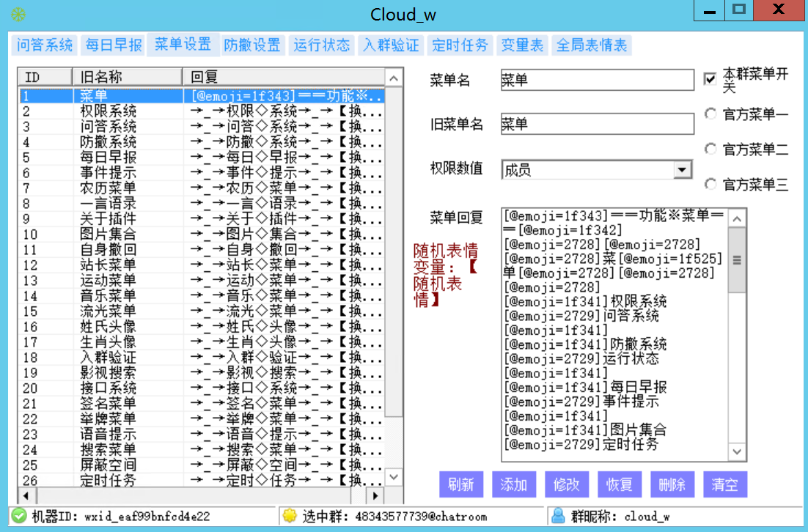The image size is (808, 532).
Task: Open the 定时任务 tab
Action: point(460,45)
